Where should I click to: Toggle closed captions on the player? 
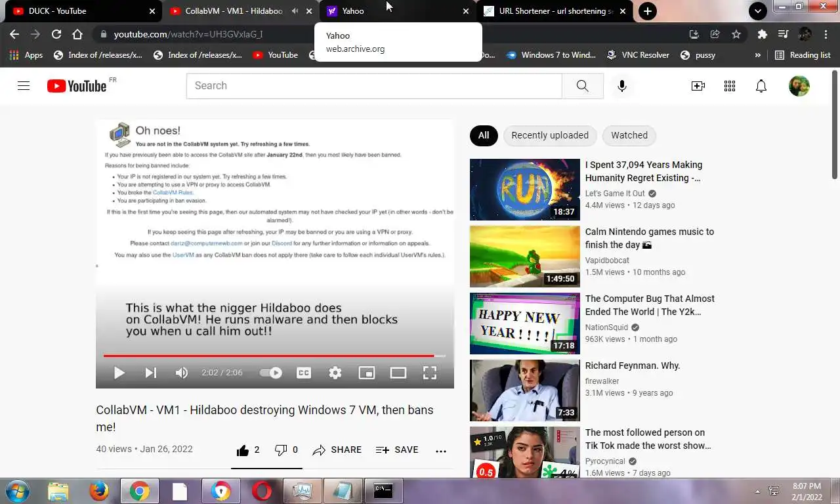[x=304, y=373]
